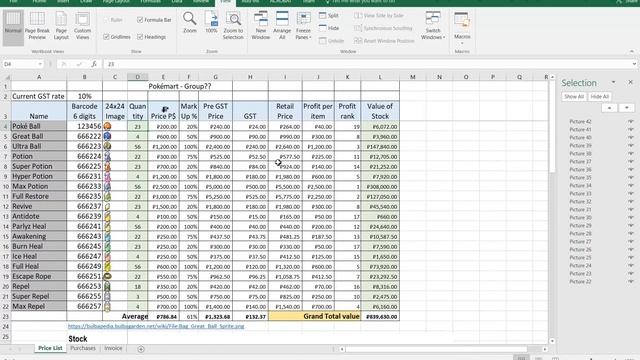Select the Normal workbook view

tap(13, 27)
